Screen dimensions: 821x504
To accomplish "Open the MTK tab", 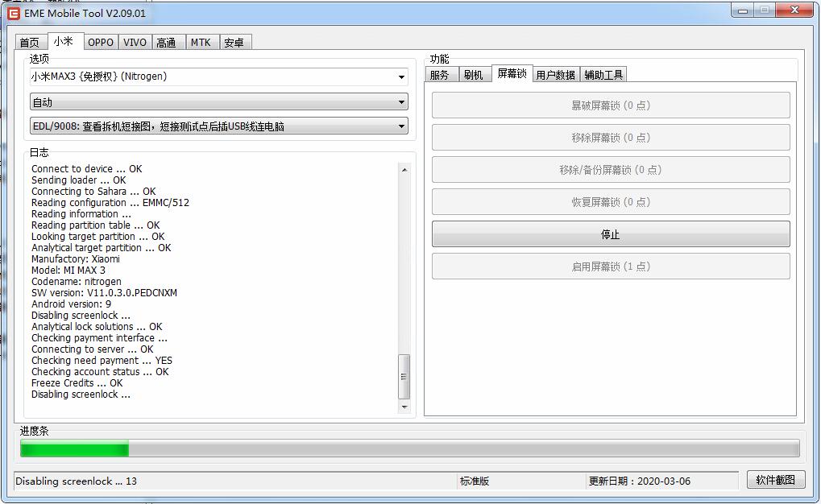I will (x=201, y=43).
